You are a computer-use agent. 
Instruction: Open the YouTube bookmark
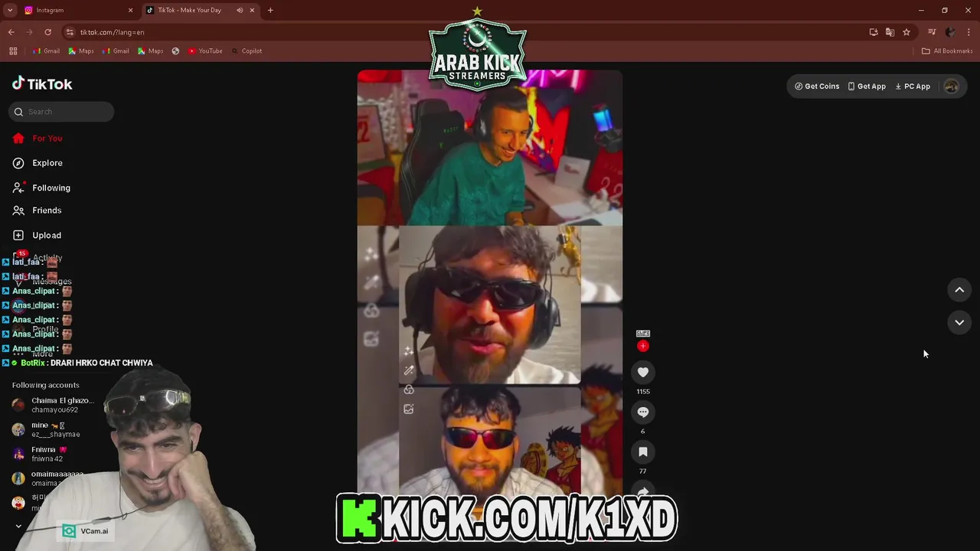[x=205, y=51]
